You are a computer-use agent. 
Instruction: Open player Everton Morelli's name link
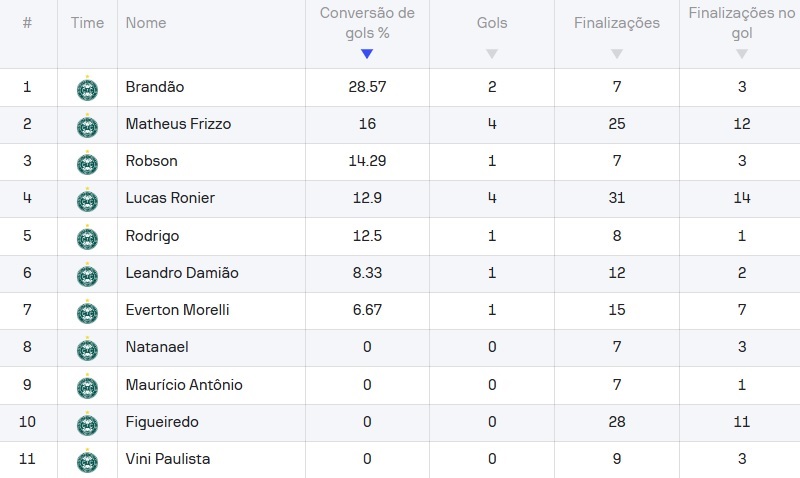pos(178,310)
